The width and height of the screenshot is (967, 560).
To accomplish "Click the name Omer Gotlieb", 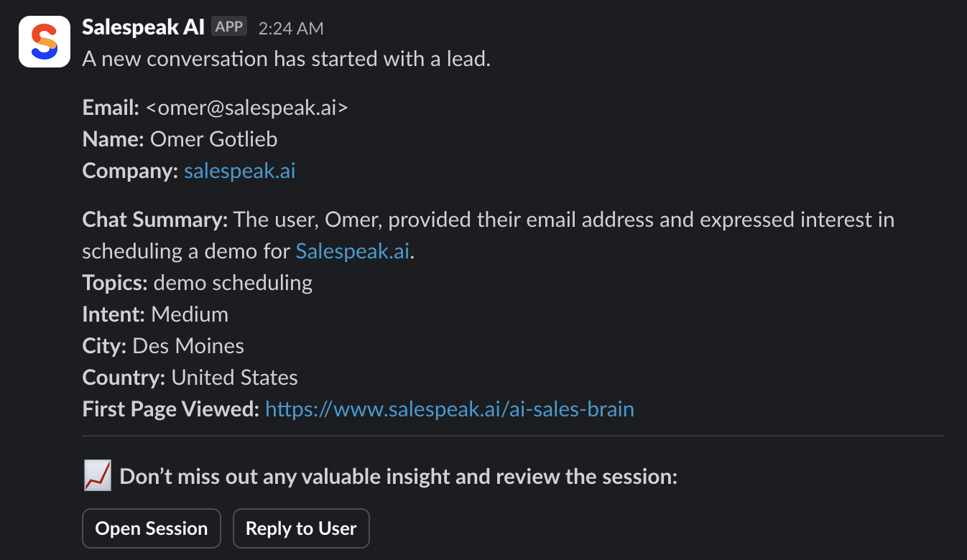I will [213, 139].
